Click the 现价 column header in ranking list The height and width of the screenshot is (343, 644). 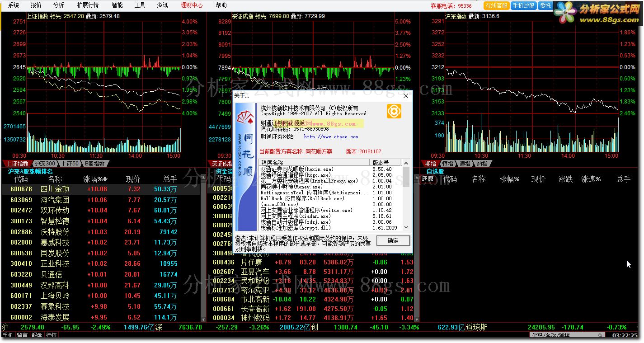(133, 179)
